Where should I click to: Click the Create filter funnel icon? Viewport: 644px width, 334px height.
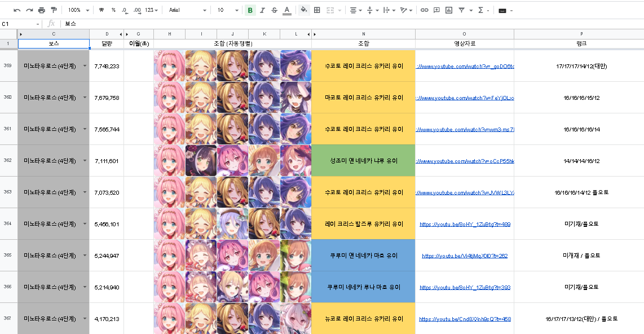coord(462,10)
